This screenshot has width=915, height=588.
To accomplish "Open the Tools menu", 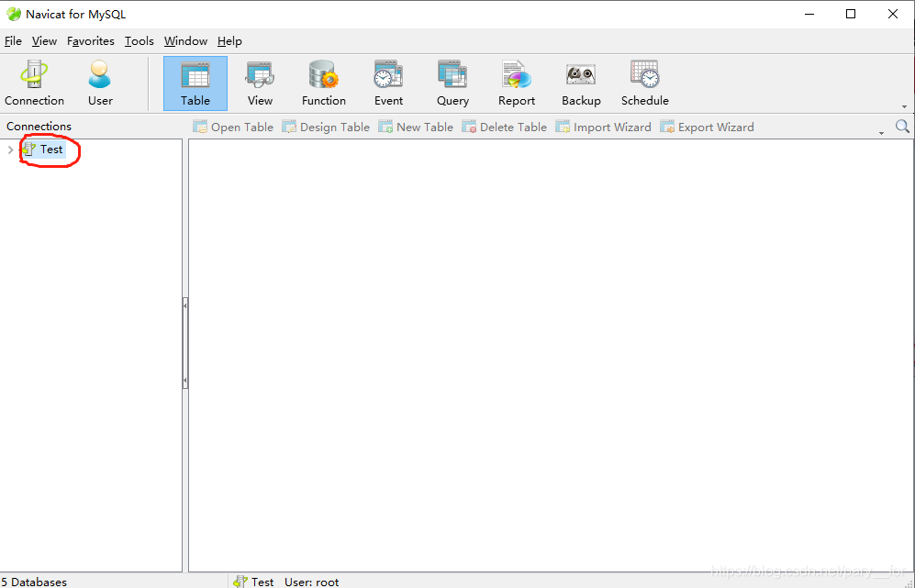I will point(139,41).
